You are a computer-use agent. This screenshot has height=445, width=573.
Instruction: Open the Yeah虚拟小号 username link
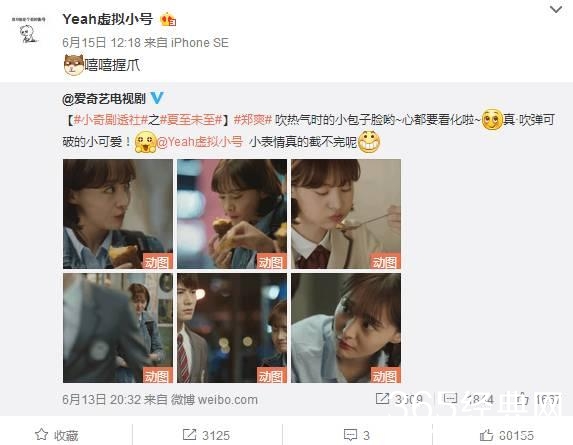coord(107,19)
